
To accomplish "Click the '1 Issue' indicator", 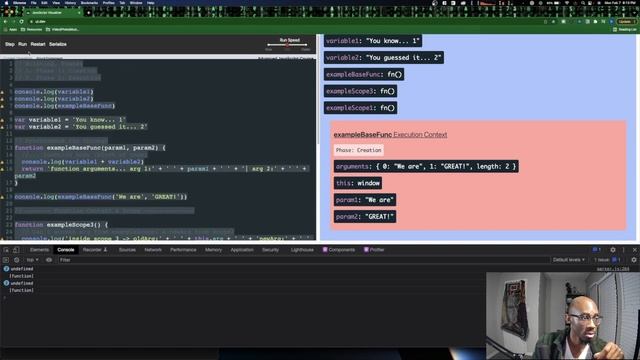I will coord(607,260).
